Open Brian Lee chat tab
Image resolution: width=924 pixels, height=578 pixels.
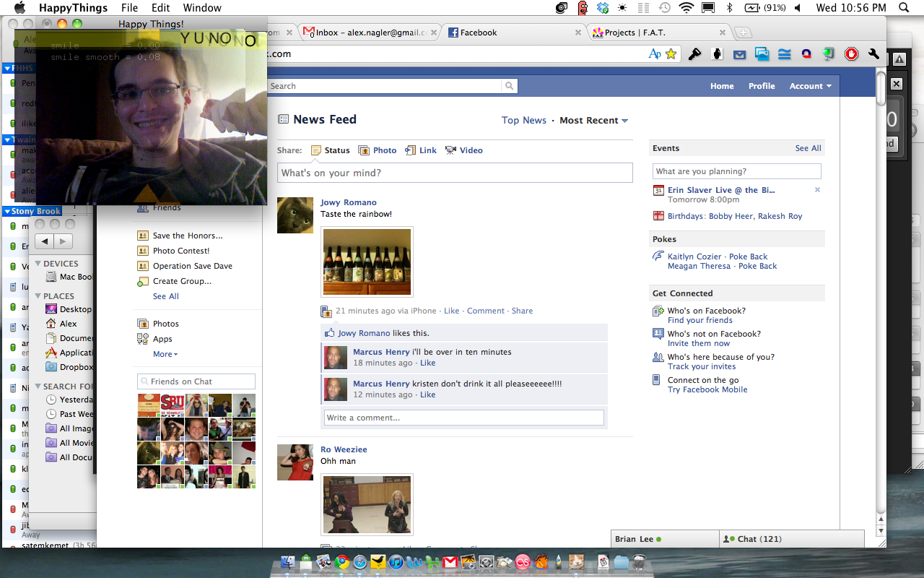point(665,539)
